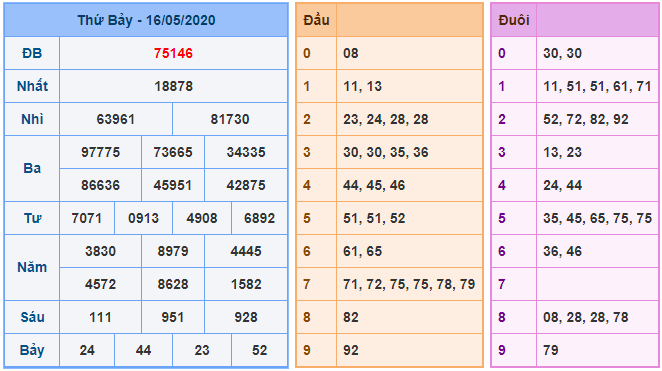Select Đầu values 51, 51, 52
Viewport: 662px width, 371px height.
[x=374, y=218]
